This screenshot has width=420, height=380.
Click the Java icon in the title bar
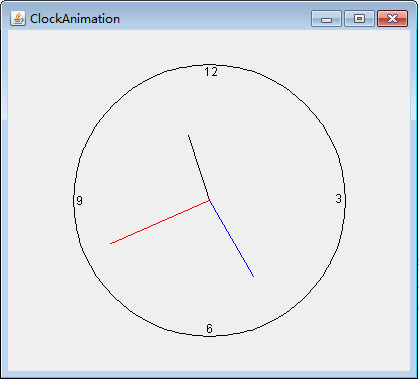coord(18,18)
